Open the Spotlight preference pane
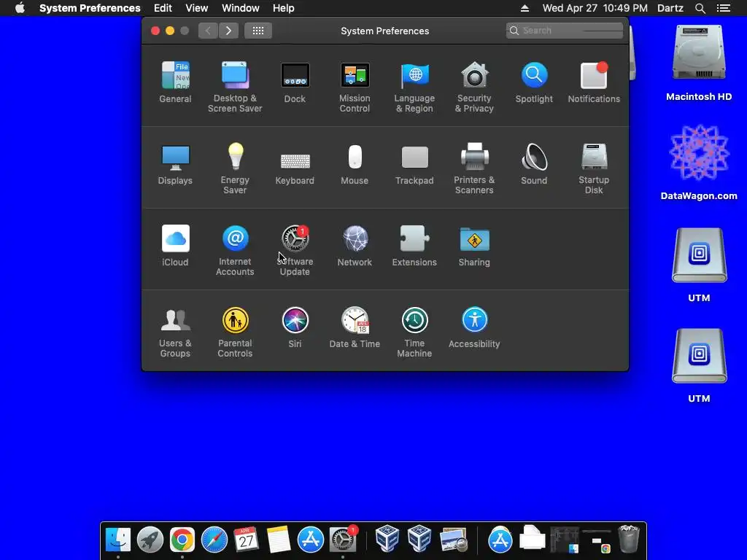The height and width of the screenshot is (560, 747). pos(534,82)
